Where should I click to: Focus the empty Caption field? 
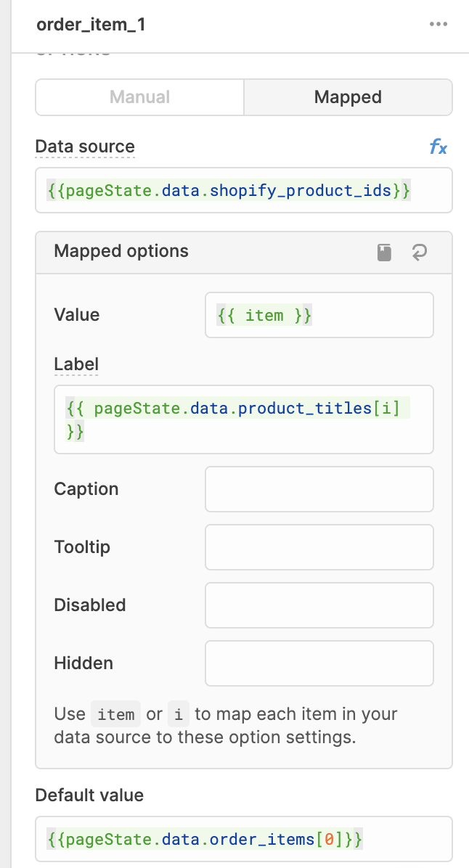319,489
